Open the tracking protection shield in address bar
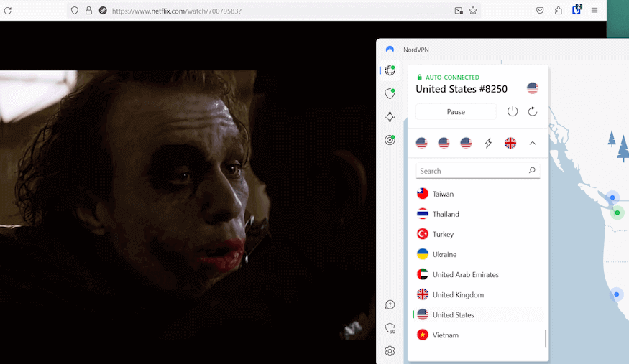 [x=75, y=11]
